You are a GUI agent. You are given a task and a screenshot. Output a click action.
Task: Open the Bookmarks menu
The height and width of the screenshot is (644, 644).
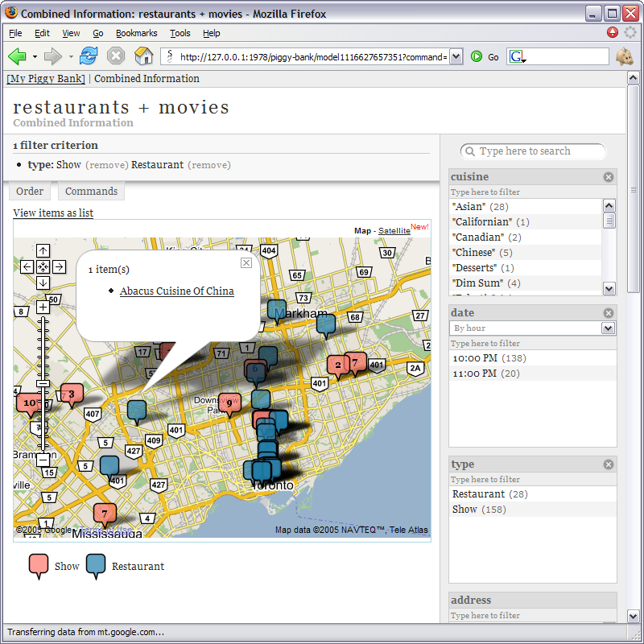point(136,33)
